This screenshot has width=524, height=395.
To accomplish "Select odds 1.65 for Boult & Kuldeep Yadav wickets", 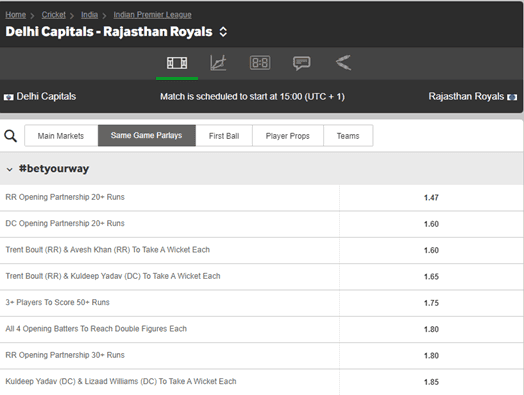I will coord(431,277).
